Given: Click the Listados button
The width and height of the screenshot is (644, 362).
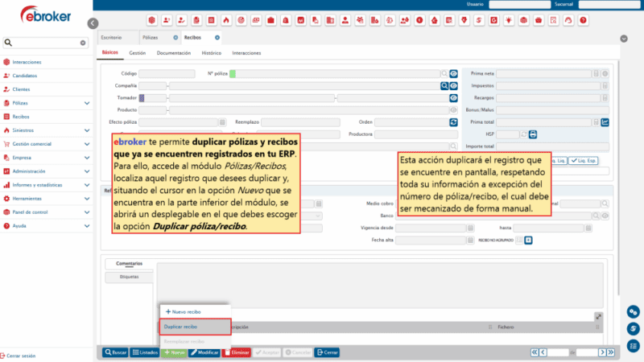Looking at the screenshot, I should click(145, 352).
